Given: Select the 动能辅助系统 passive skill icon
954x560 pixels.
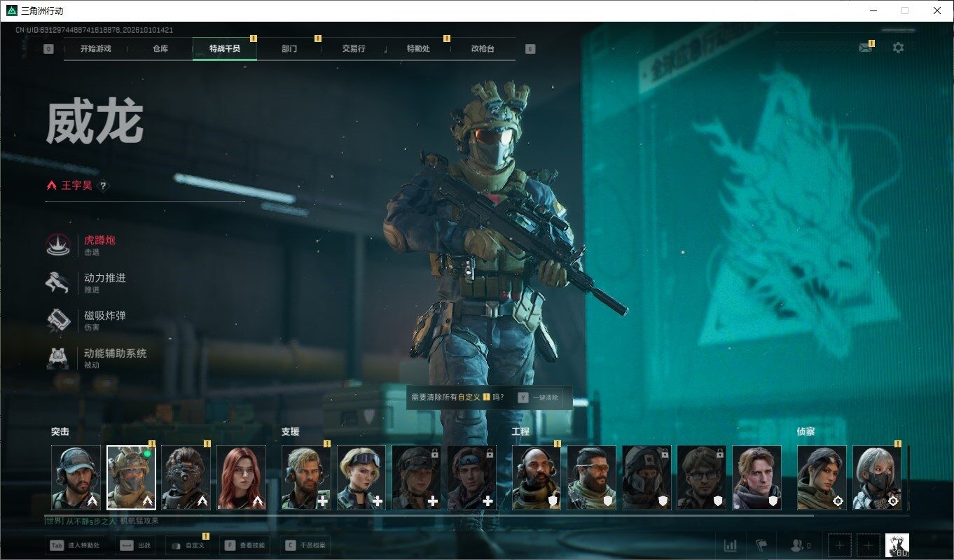Looking at the screenshot, I should click(x=58, y=358).
